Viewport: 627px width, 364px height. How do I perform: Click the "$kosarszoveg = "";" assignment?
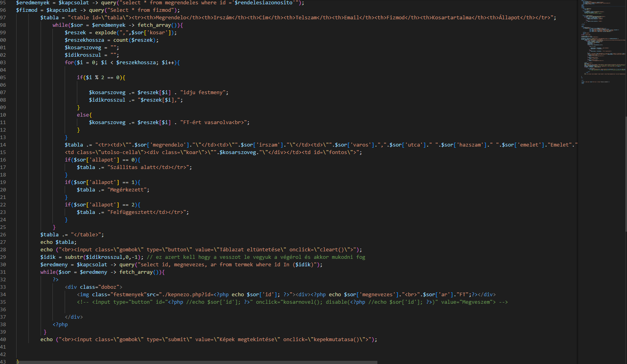[x=92, y=48]
